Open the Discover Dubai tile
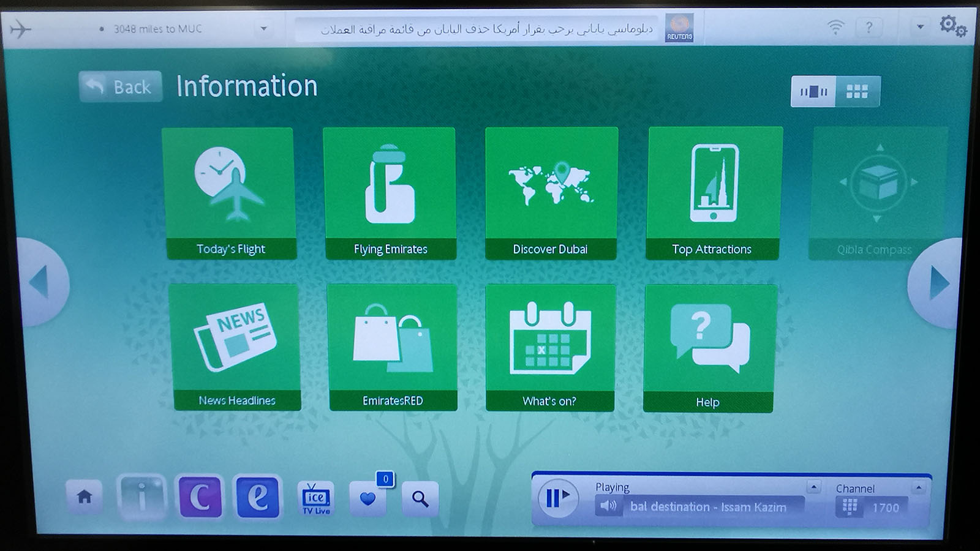This screenshot has width=980, height=551. [551, 193]
